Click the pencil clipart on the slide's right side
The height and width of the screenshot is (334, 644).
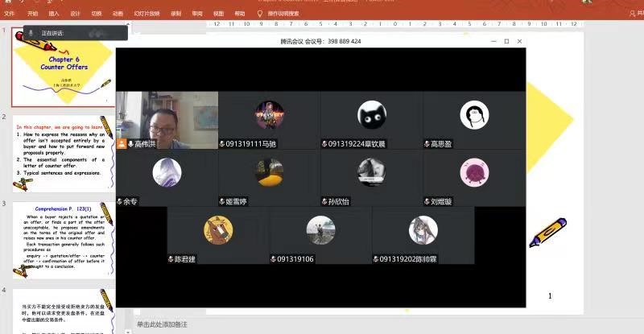[548, 233]
